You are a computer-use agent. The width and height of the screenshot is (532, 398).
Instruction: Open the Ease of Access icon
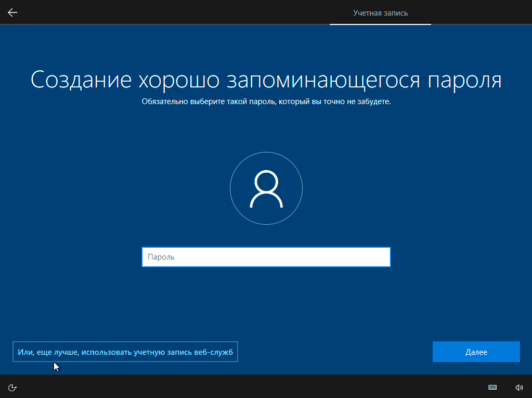click(x=13, y=387)
